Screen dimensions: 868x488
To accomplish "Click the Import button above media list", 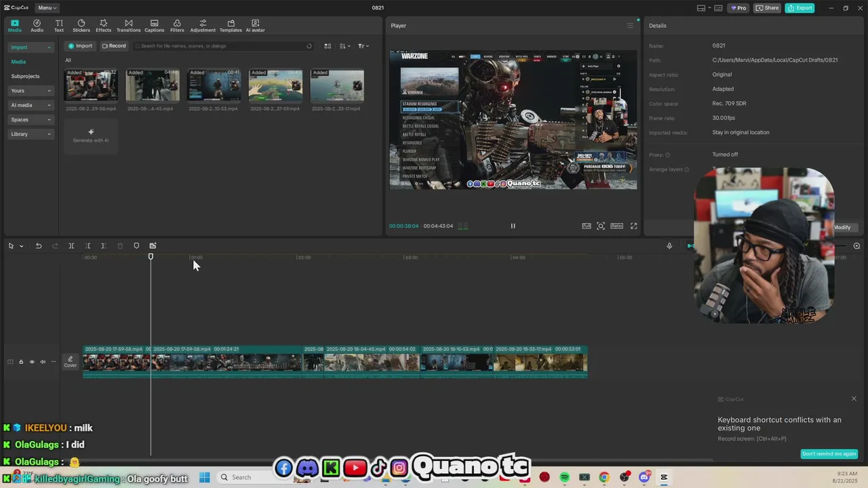I will point(80,46).
